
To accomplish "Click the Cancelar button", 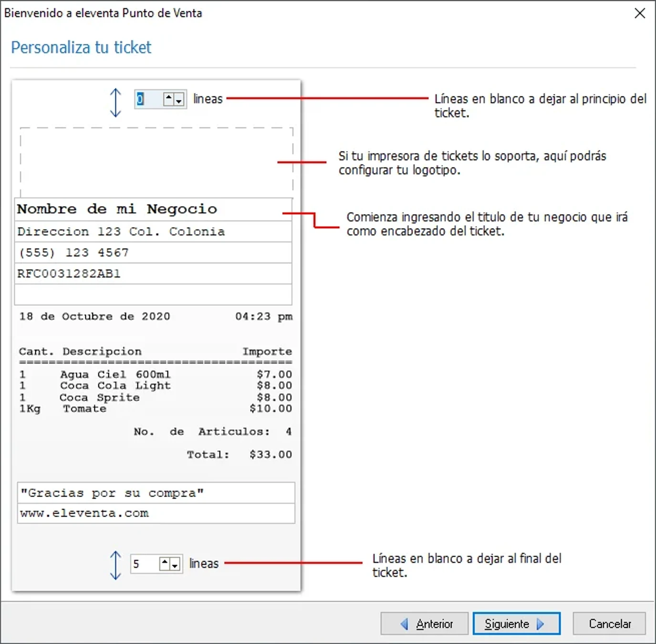I will (609, 623).
